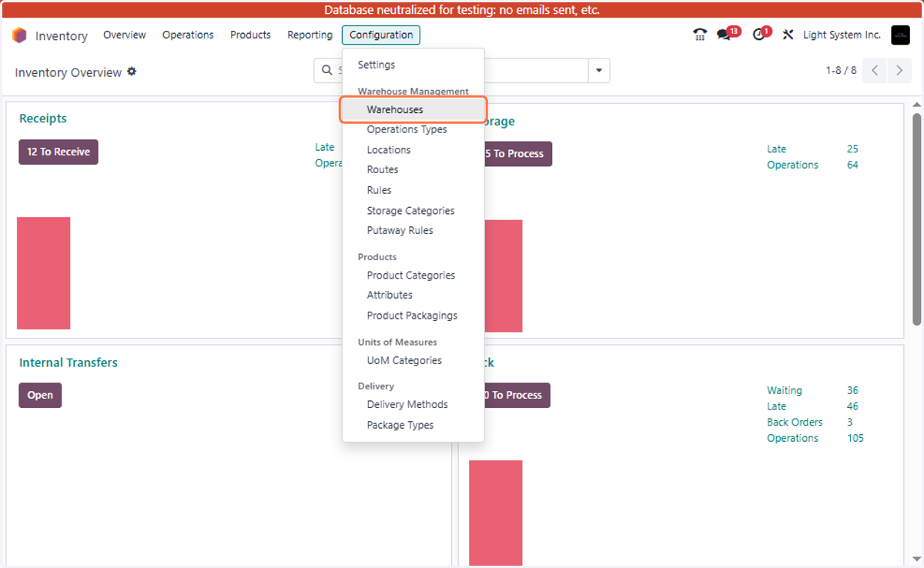Open the VoIP phone icon

coord(699,35)
